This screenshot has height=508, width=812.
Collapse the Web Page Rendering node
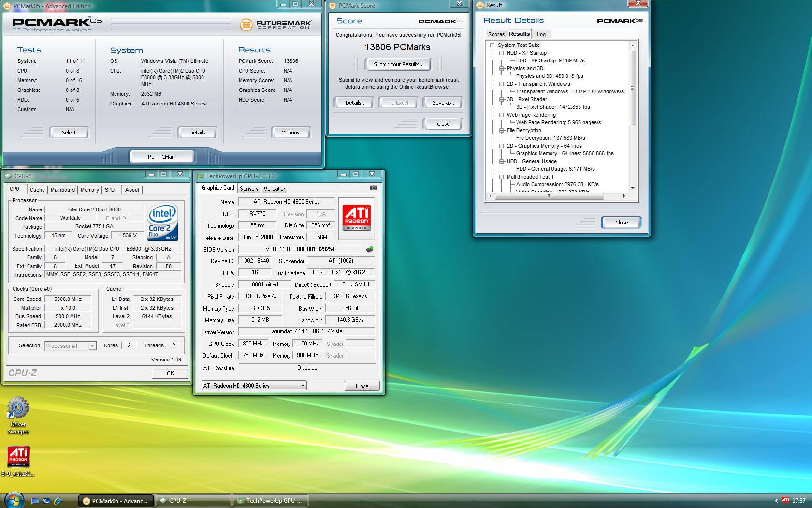(502, 115)
